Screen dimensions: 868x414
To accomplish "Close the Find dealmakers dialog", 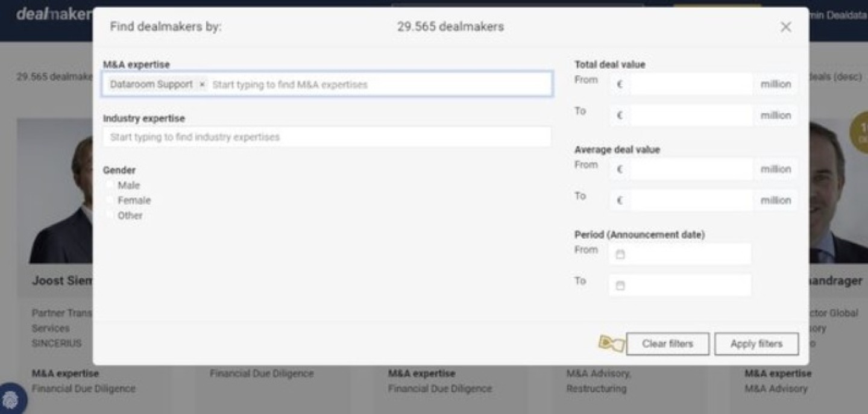I will click(785, 27).
